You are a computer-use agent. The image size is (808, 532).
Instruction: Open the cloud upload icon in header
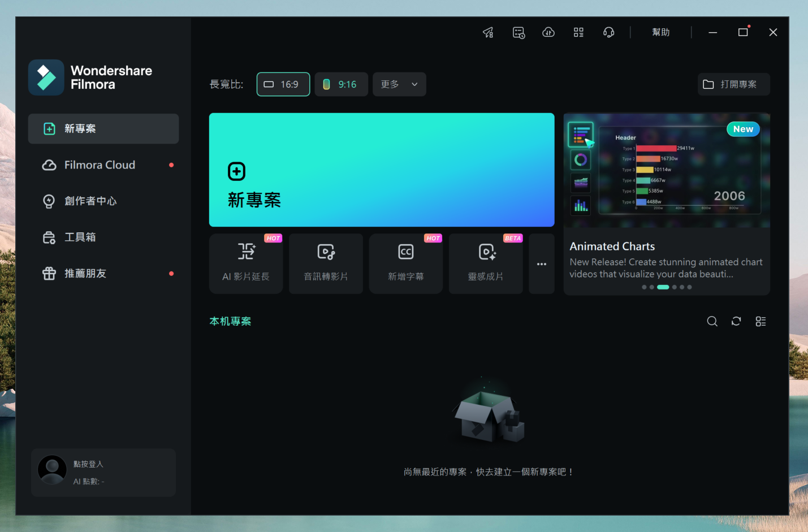click(548, 33)
